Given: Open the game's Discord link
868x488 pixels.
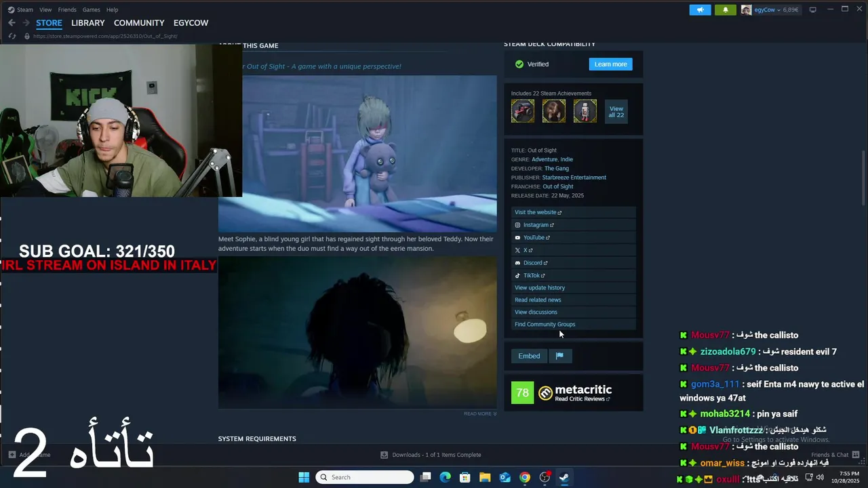Looking at the screenshot, I should pos(574,263).
